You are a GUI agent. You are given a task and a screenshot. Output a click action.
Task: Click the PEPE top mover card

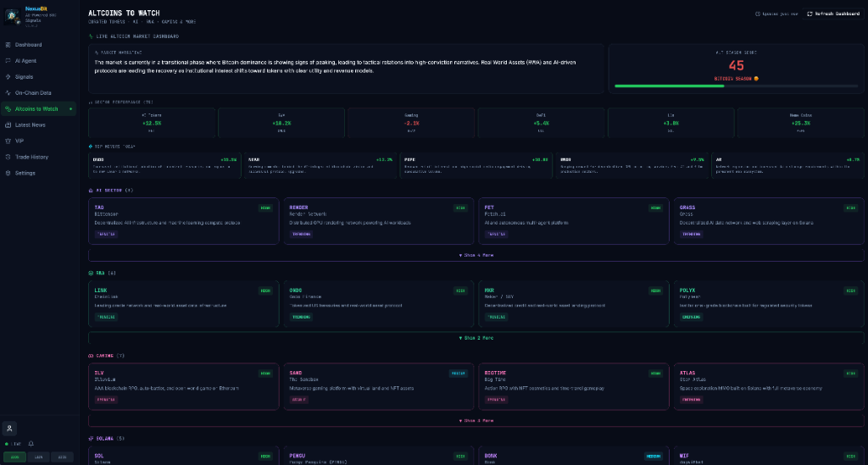(x=476, y=166)
